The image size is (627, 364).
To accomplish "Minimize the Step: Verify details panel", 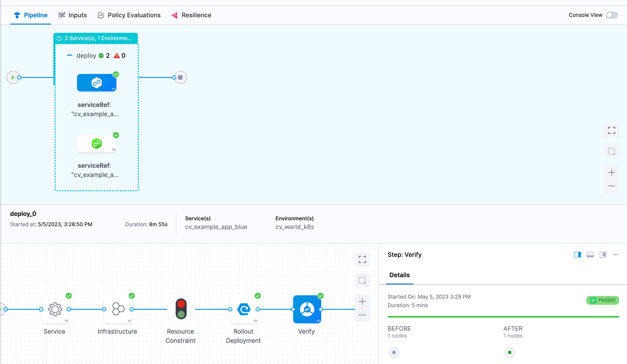I will [x=615, y=255].
